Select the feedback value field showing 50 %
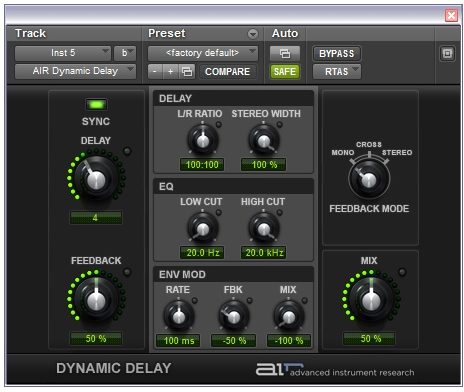 [96, 339]
